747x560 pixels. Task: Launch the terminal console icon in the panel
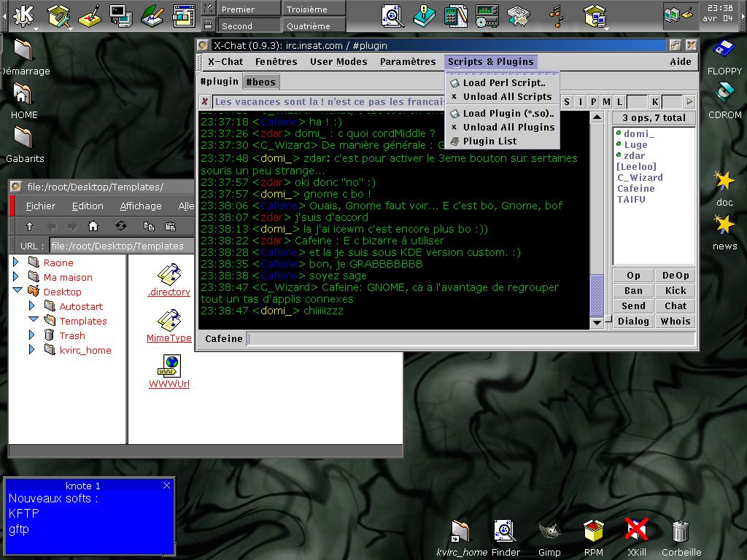pos(120,16)
